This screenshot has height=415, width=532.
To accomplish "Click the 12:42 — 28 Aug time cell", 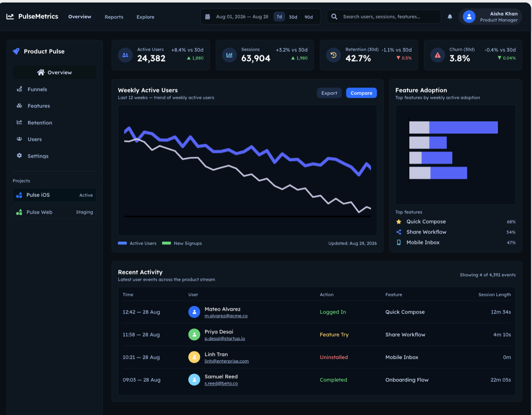I will pos(141,312).
